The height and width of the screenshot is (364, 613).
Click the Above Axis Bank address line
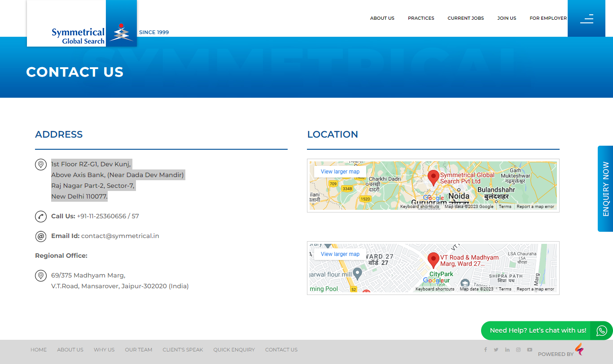coord(118,175)
